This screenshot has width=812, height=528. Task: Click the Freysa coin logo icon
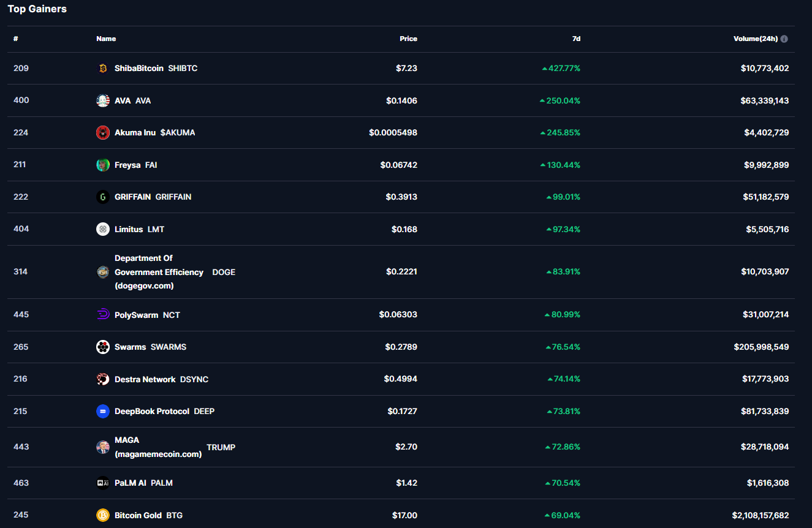(x=103, y=165)
